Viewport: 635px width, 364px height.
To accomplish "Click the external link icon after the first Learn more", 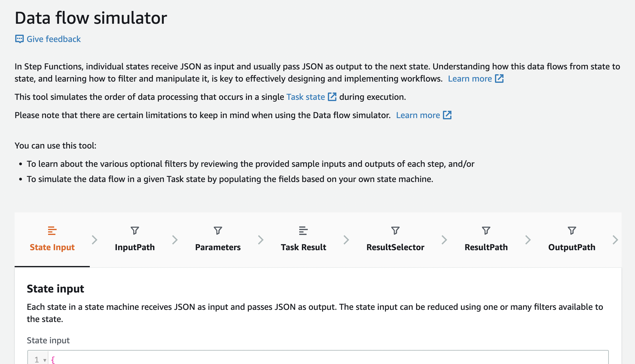I will pos(500,79).
